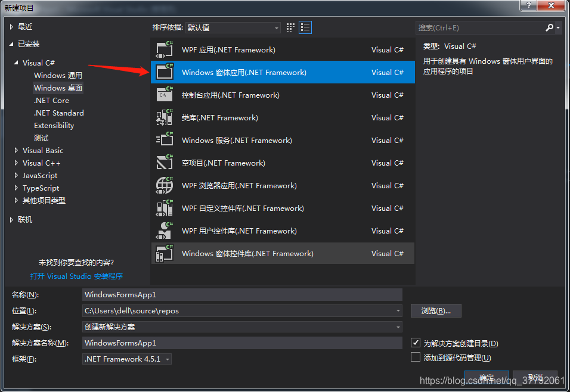Click the search magnifier icon
This screenshot has width=570, height=392.
[x=549, y=27]
